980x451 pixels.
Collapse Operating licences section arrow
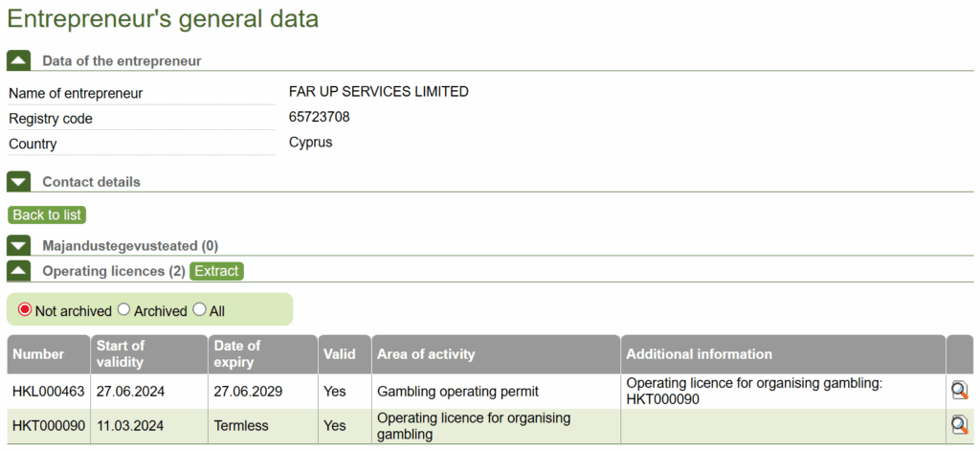[x=19, y=271]
